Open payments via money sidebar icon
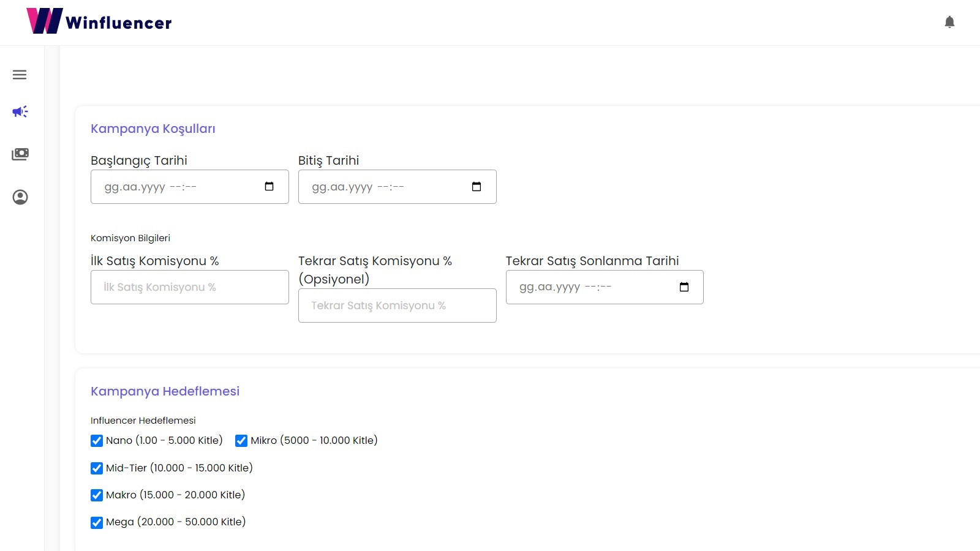980x551 pixels. [20, 154]
